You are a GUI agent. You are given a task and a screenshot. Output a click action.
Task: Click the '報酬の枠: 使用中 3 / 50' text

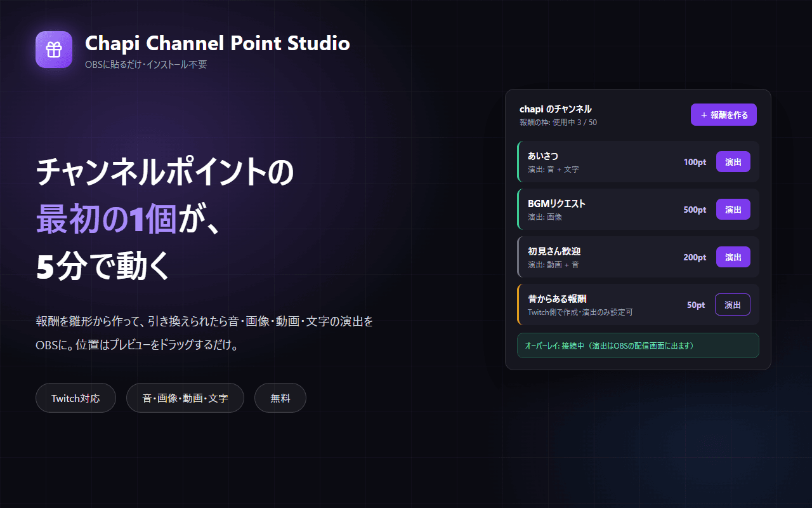[558, 123]
